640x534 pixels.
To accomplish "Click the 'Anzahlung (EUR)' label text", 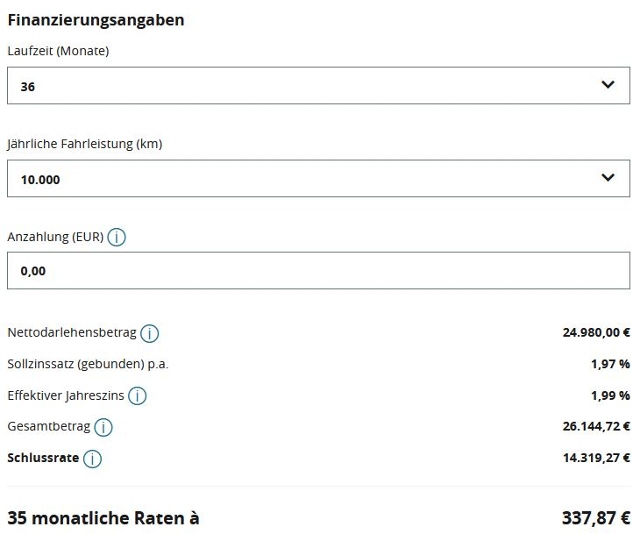I will [x=56, y=237].
